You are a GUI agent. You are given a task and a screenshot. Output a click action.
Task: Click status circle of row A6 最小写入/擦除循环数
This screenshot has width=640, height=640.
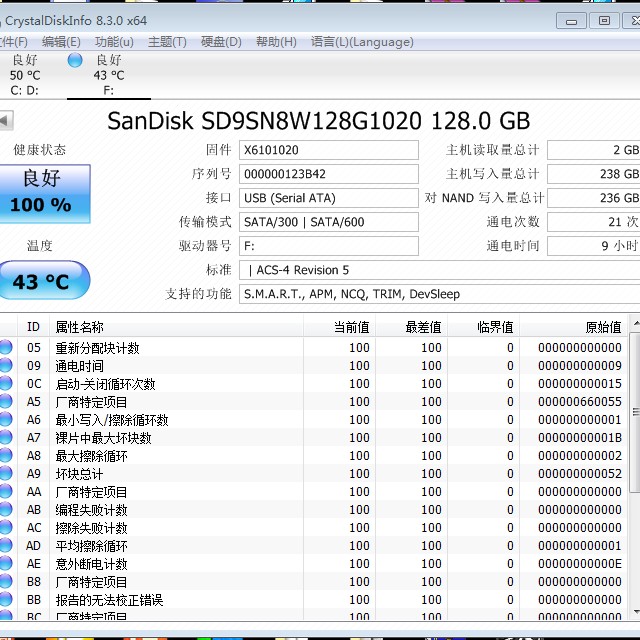(6, 419)
